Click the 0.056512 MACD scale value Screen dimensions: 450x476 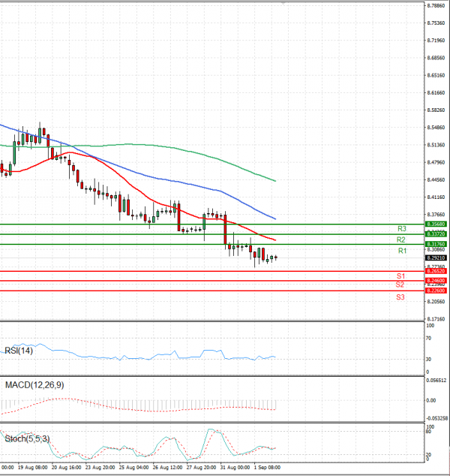[x=436, y=380]
